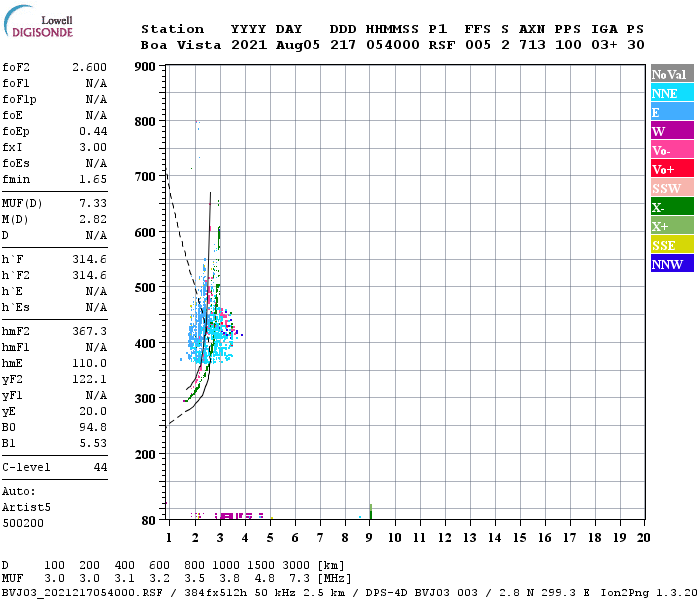Select the NNW blue legend swatch
This screenshot has height=600, width=700.
pos(671,264)
